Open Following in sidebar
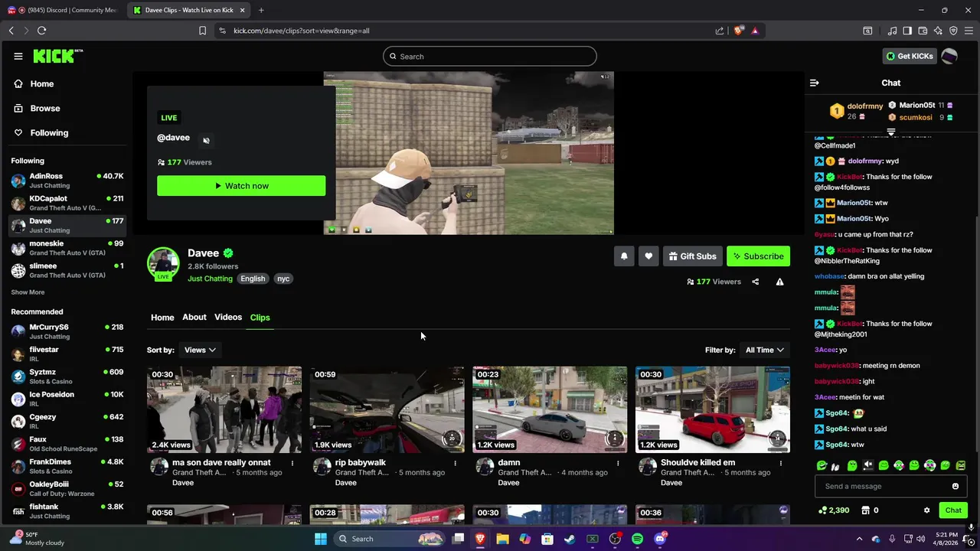This screenshot has width=980, height=551. coord(49,133)
